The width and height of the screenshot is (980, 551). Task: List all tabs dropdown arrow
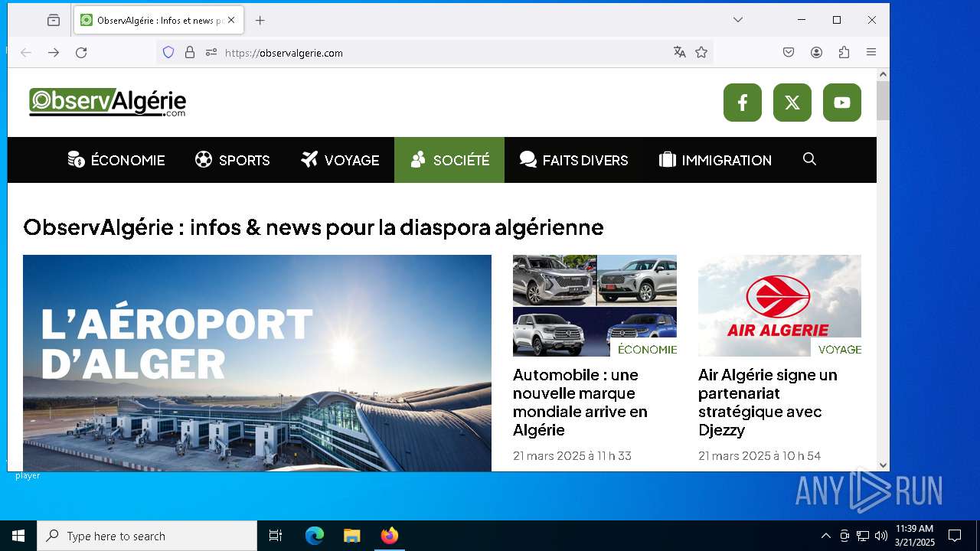738,20
